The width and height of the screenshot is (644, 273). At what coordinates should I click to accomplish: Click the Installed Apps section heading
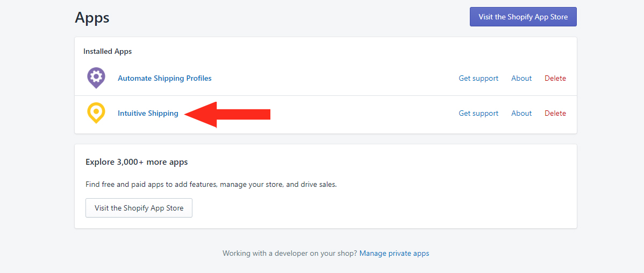(x=108, y=51)
